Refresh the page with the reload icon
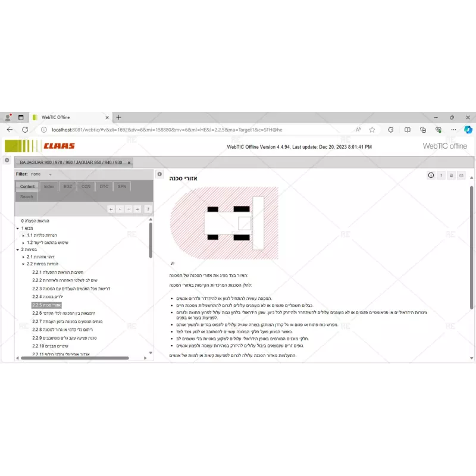 [24, 129]
